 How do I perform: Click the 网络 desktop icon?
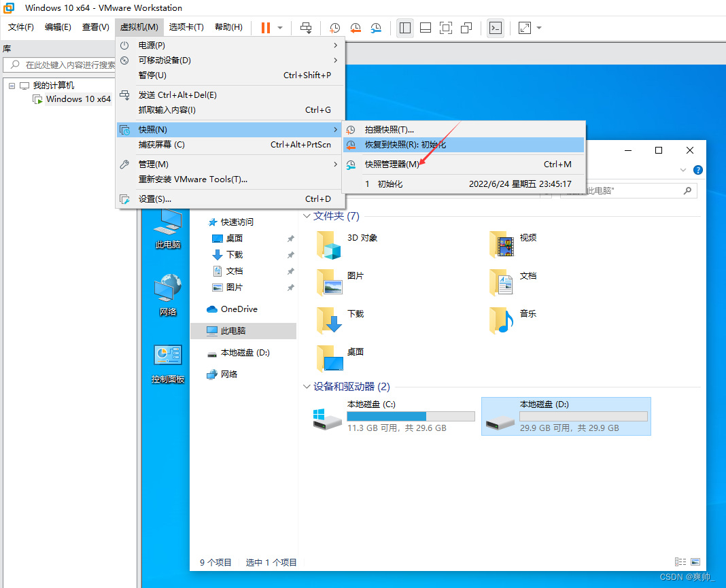tap(168, 296)
